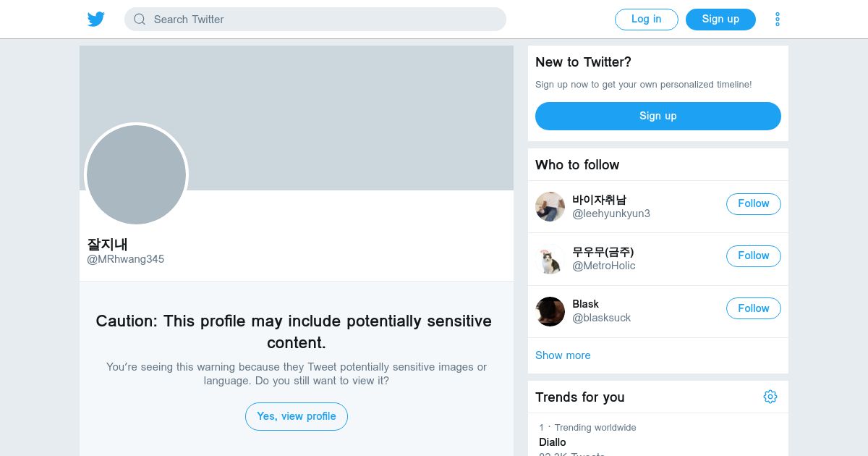
Task: Open the three-dot more options menu
Action: coord(778,20)
